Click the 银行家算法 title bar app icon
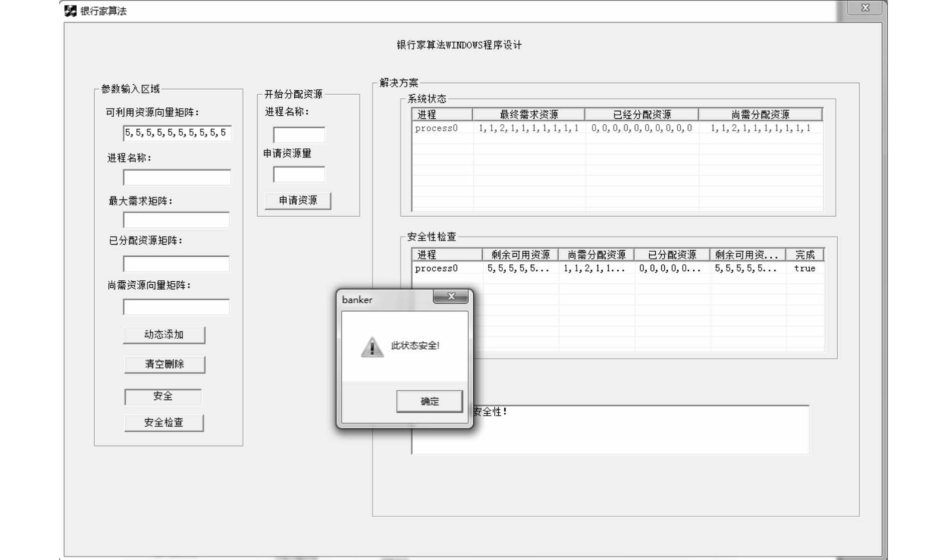Viewport: 947px width, 560px height. click(x=71, y=11)
